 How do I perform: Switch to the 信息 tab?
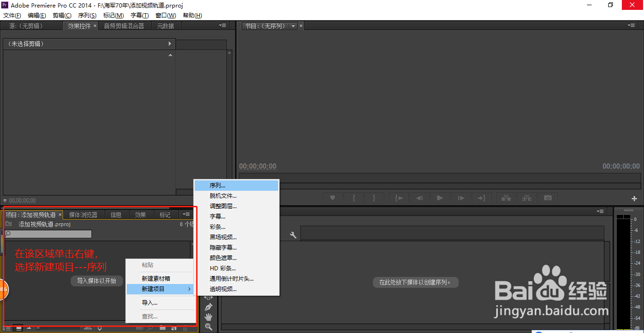click(x=116, y=215)
